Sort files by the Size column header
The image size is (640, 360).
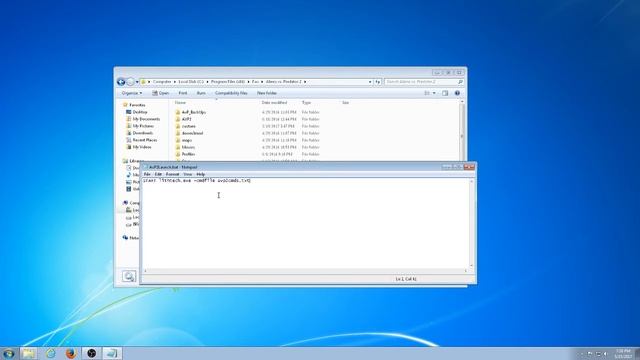point(345,103)
